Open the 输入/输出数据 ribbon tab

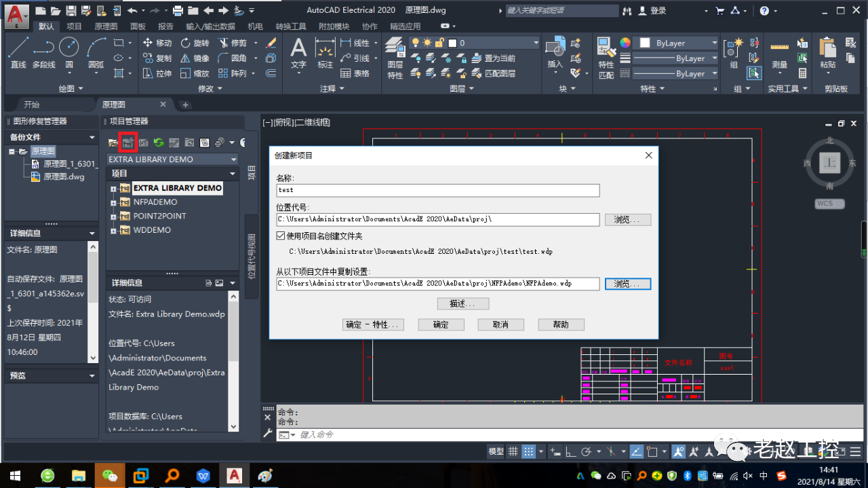click(x=210, y=26)
